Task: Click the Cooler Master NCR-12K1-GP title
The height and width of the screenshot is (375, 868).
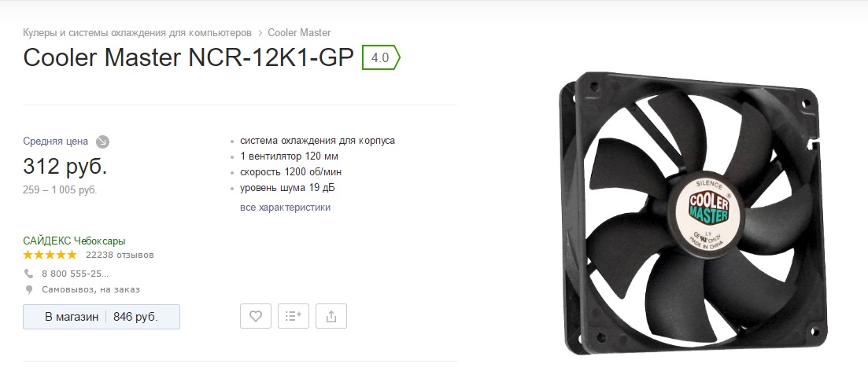Action: point(188,57)
